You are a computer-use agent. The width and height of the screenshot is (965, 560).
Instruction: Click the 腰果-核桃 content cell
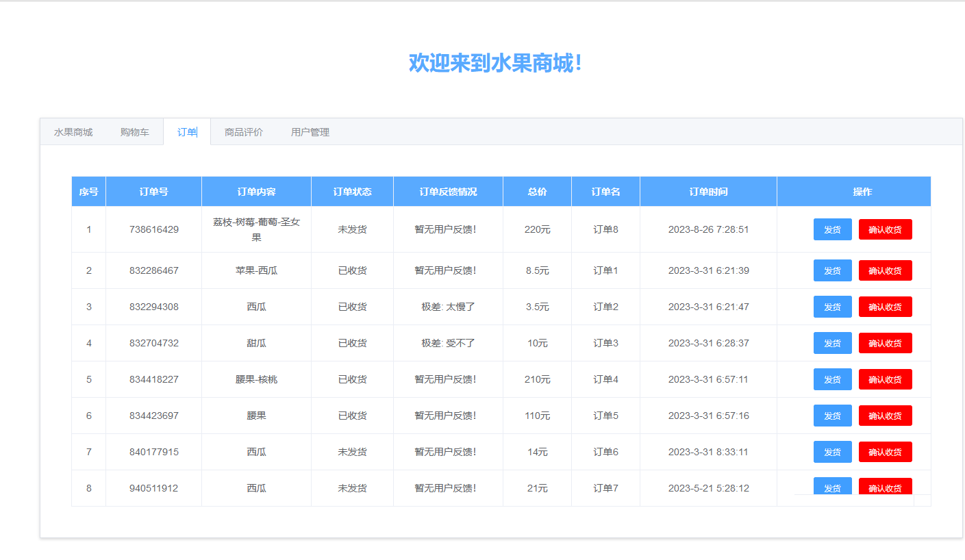point(257,379)
